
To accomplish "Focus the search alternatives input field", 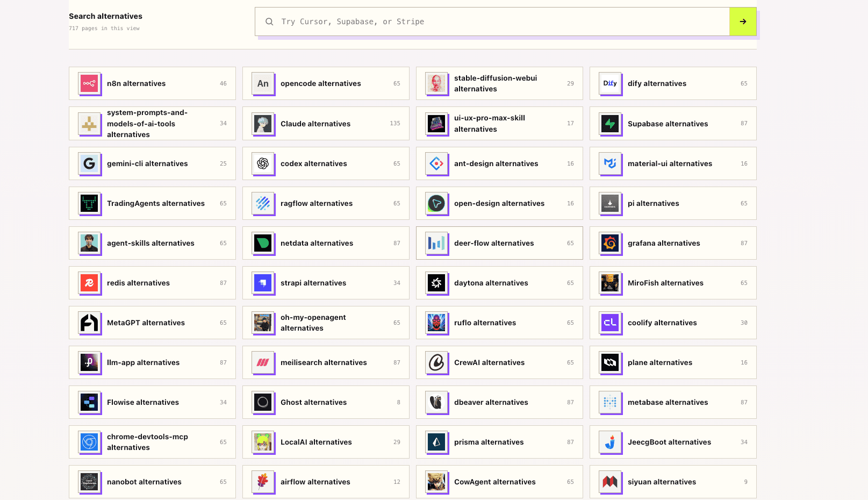I will (492, 22).
